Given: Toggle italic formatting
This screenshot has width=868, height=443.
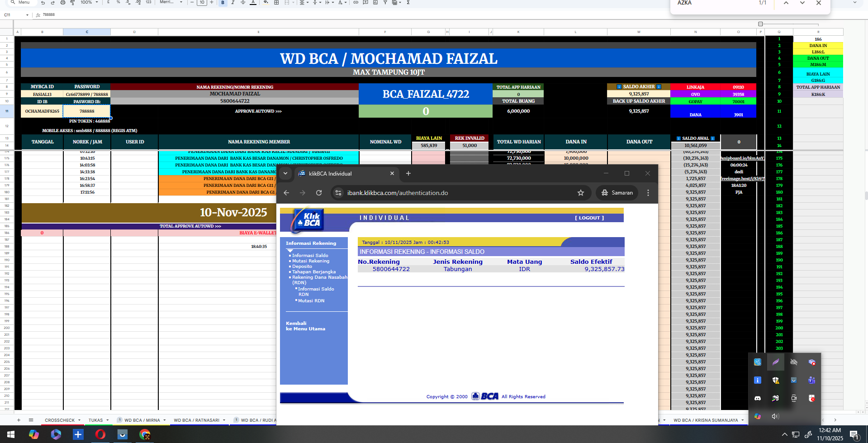Looking at the screenshot, I should click(232, 3).
